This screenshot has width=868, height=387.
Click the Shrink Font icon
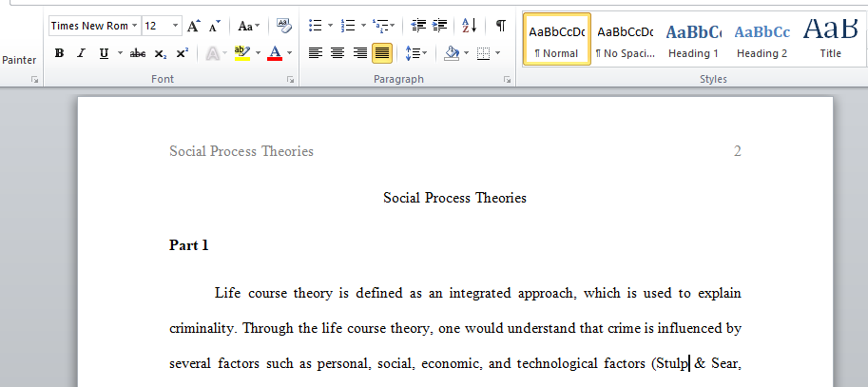pos(215,26)
